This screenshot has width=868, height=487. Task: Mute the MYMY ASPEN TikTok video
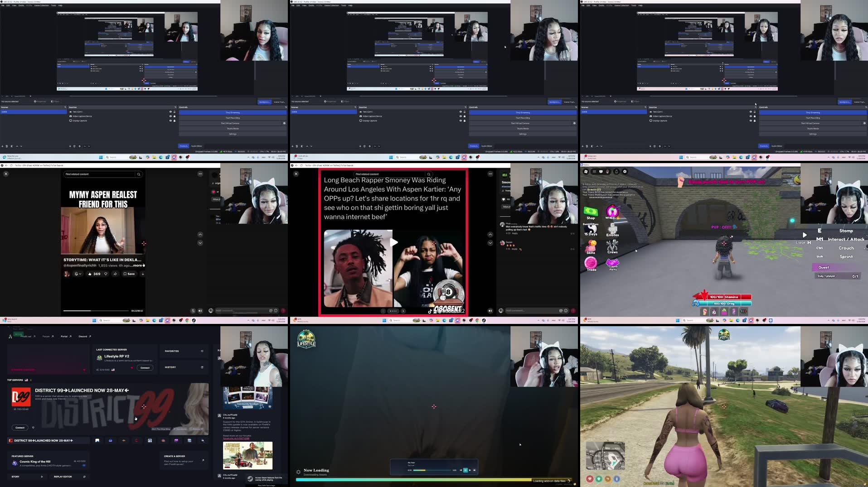(x=200, y=311)
